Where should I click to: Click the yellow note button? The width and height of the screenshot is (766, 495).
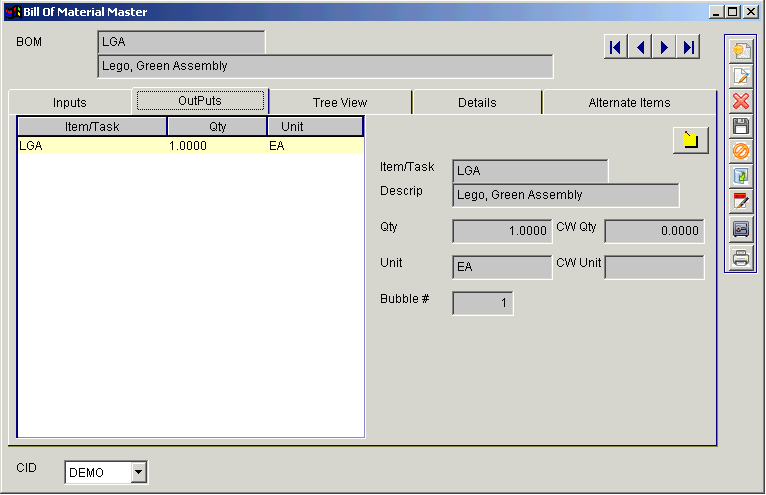(x=691, y=141)
